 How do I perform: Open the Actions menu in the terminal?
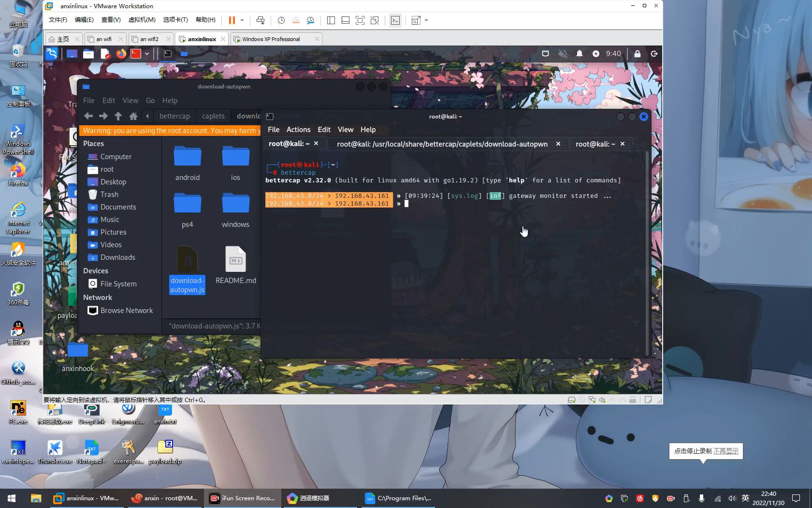coord(298,130)
